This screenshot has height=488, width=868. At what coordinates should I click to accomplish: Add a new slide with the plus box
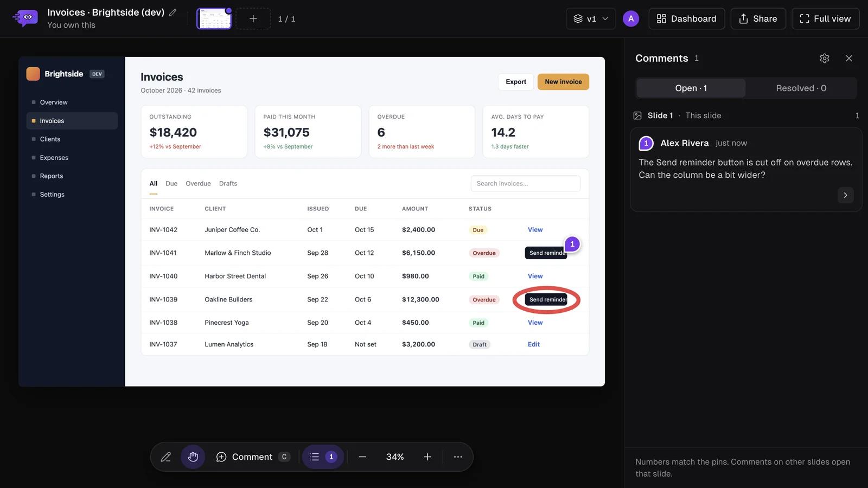[x=253, y=18]
